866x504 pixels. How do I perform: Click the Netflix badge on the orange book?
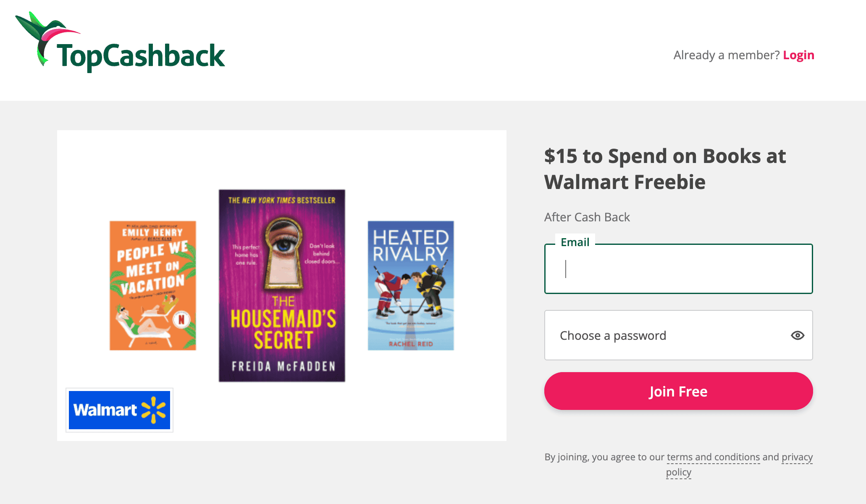181,320
